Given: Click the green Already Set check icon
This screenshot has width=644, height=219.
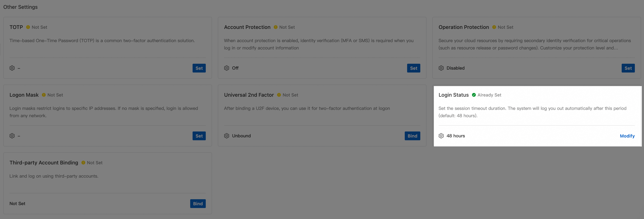Looking at the screenshot, I should 474,95.
